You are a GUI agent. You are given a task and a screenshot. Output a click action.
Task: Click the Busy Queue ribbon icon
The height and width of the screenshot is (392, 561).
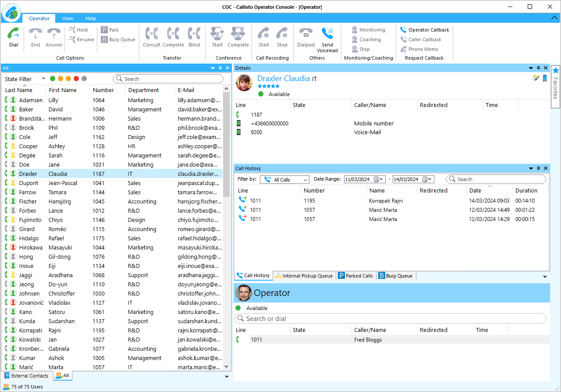(104, 39)
